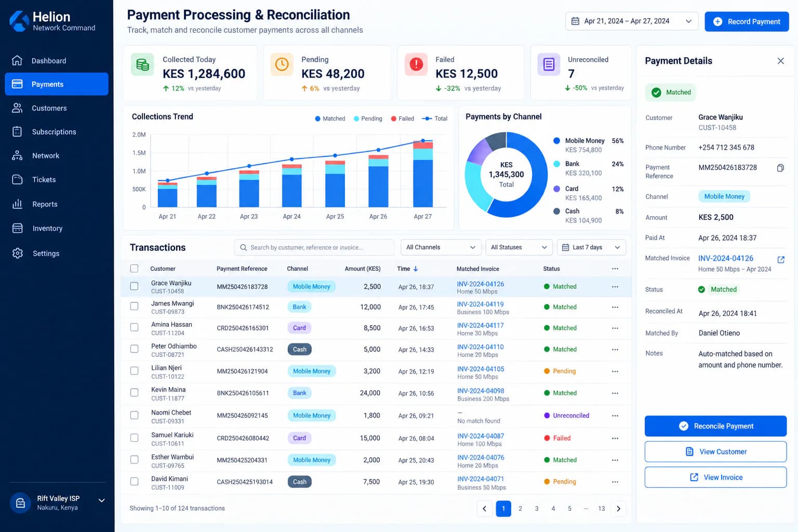Viewport: 798px width, 532px height.
Task: Sort by Time column arrow
Action: 416,269
